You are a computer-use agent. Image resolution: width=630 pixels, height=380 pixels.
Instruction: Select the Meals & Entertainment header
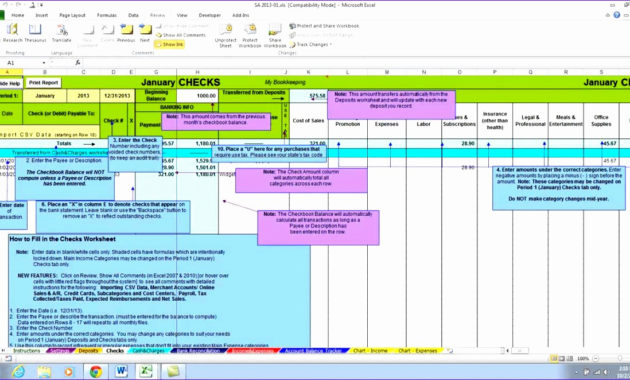(566, 121)
